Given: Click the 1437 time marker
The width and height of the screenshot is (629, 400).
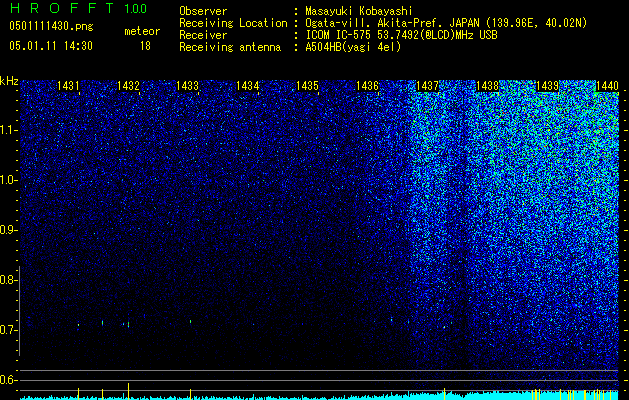Looking at the screenshot, I should click(x=428, y=86).
